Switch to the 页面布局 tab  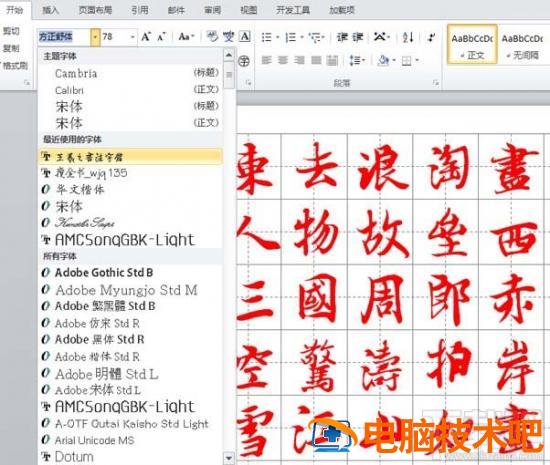click(95, 10)
